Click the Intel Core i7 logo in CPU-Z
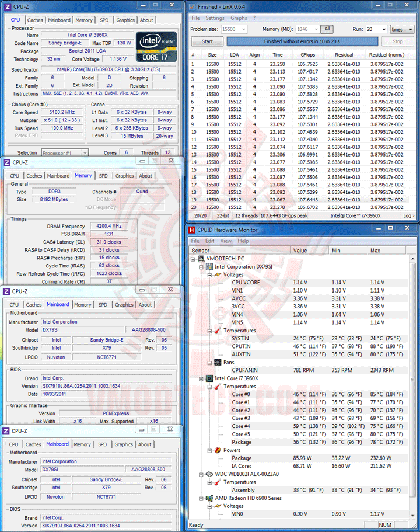Image resolution: width=420 pixels, height=532 pixels. pos(156,47)
